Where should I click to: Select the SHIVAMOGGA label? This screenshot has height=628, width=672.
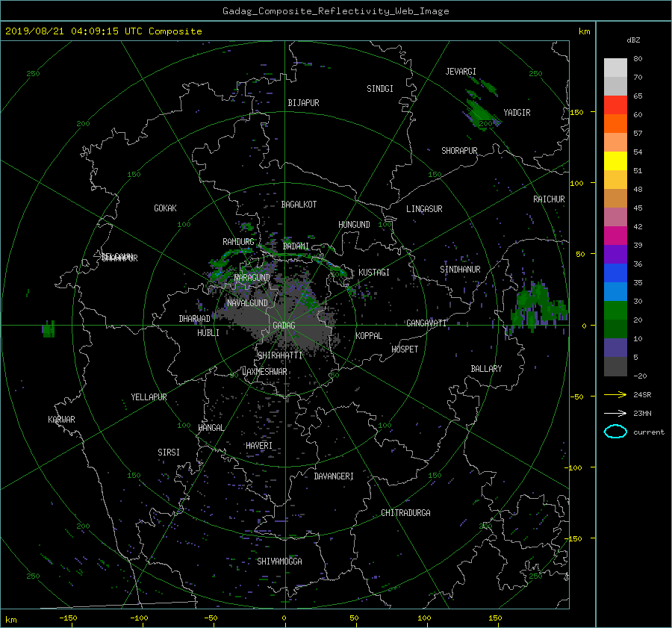pos(279,562)
